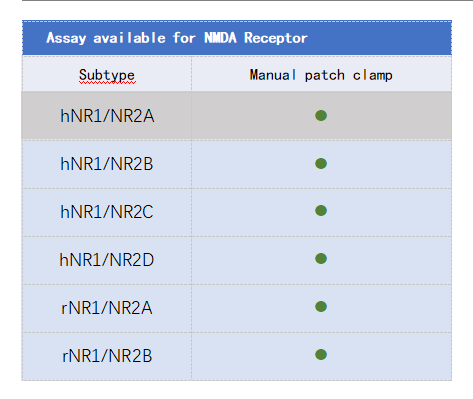473x399 pixels.
Task: Select the rNR1/NR2A subtype cell
Action: [107, 308]
